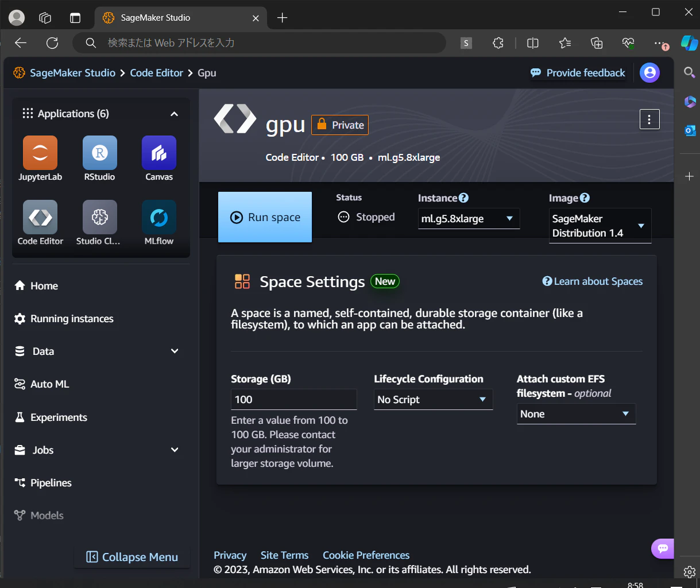Click the Instance help question-mark icon
The width and height of the screenshot is (700, 588).
coord(463,198)
